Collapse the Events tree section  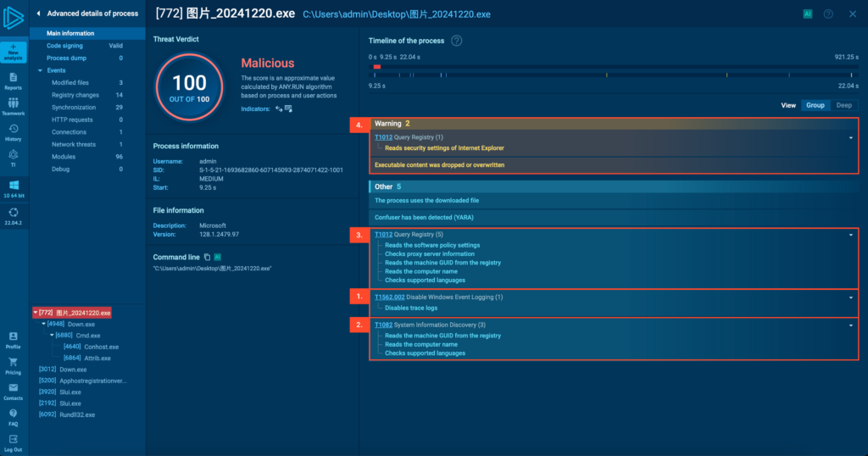pyautogui.click(x=40, y=70)
